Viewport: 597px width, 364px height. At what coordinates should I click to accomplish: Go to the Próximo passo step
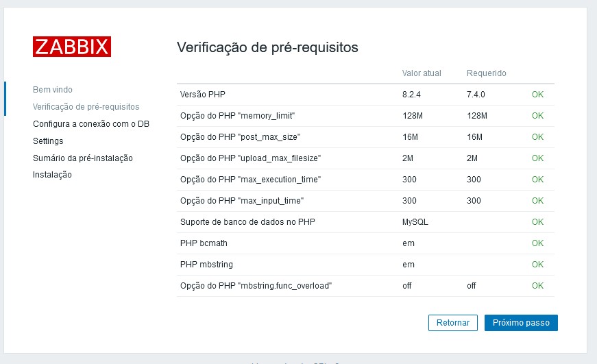[521, 322]
